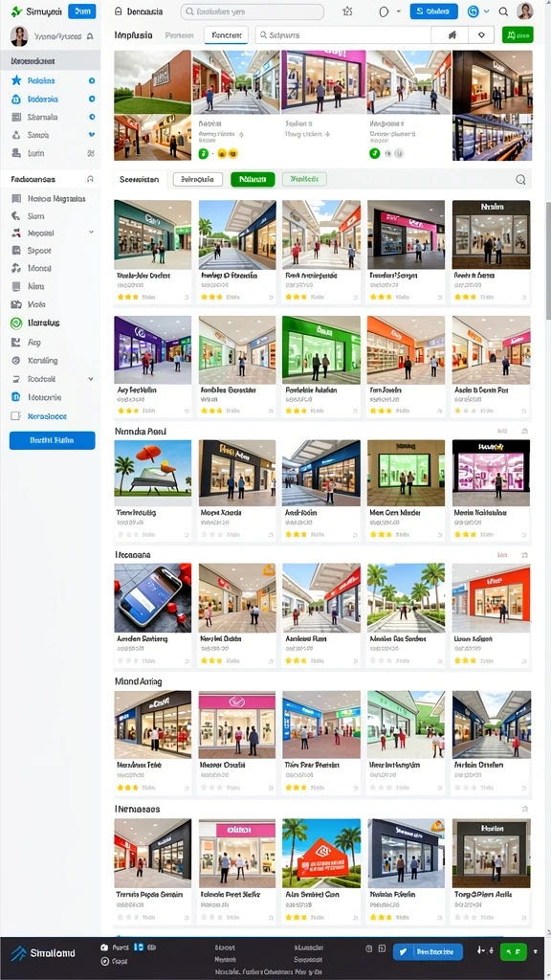
Task: Open the blue shop icon item in the sidebar
Action: [36, 397]
